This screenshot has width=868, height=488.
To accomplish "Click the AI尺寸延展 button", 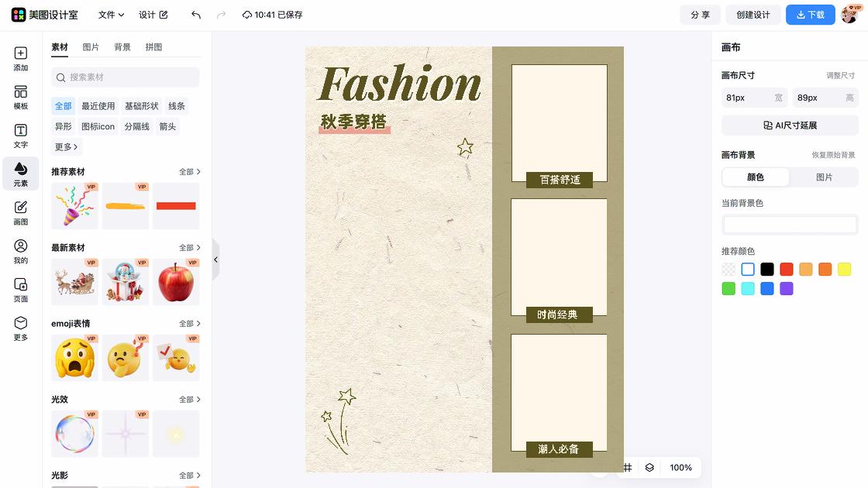I will [x=790, y=125].
